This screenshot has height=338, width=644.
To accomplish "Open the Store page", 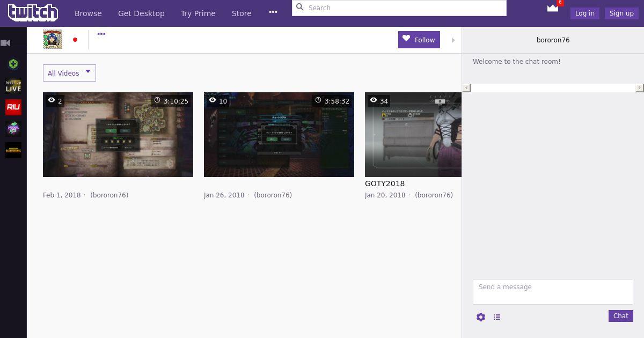I will [241, 13].
